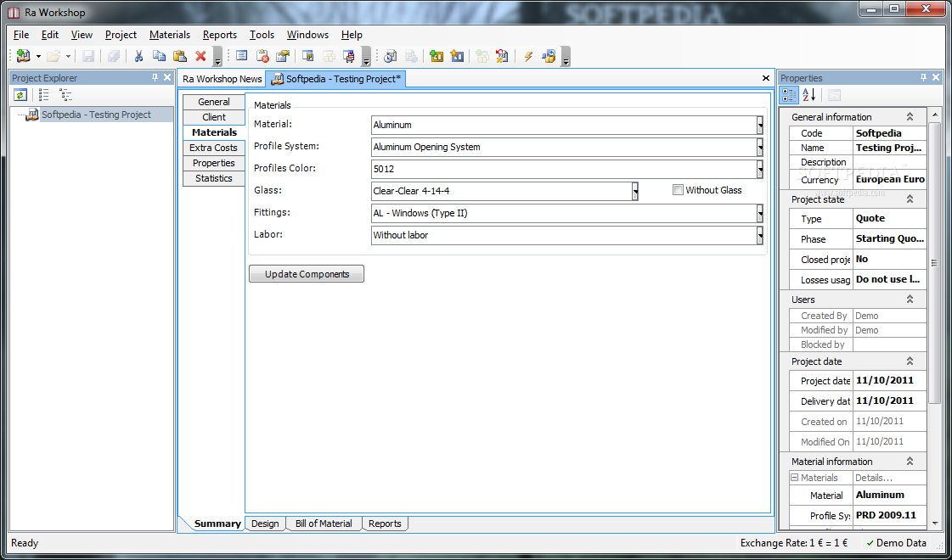Click the Paste clipboard icon
The height and width of the screenshot is (560, 952).
click(x=180, y=57)
